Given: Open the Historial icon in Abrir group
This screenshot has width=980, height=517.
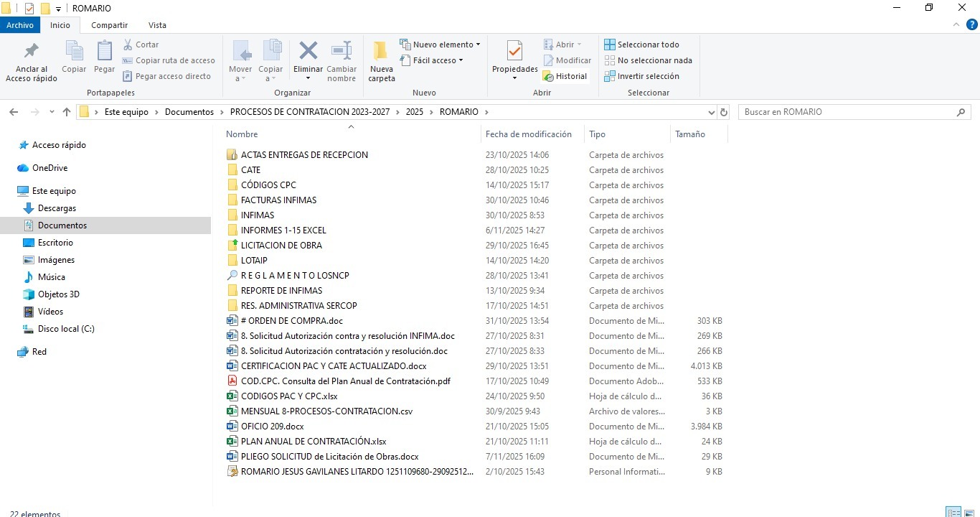Looking at the screenshot, I should (x=565, y=76).
